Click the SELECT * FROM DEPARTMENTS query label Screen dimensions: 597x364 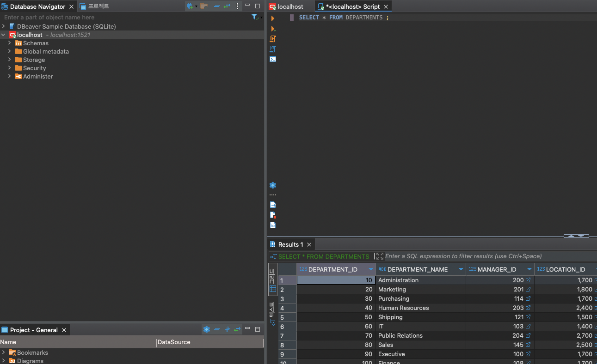coord(324,256)
